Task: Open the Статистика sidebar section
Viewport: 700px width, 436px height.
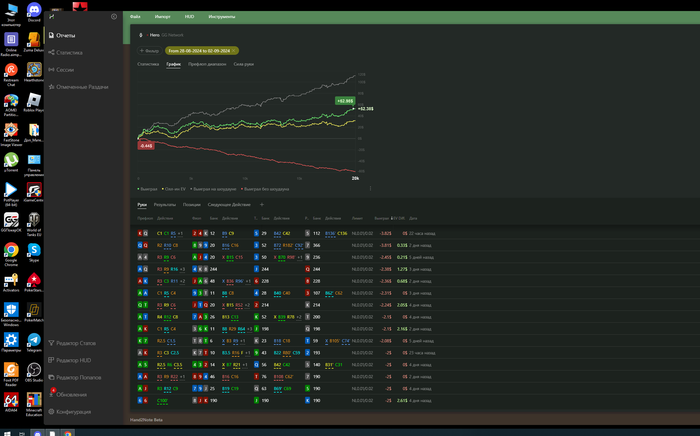Action: (69, 52)
